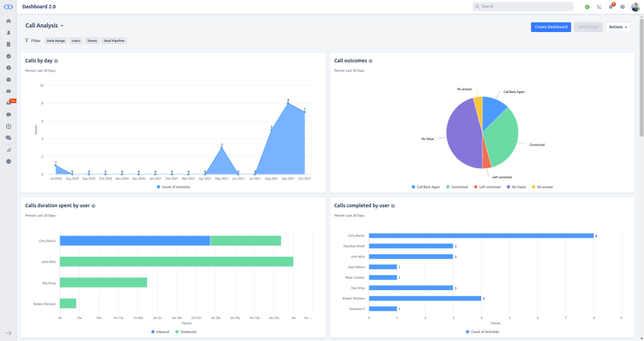Click the green quick-add plus icon
This screenshot has height=341, width=644.
coord(587,6)
